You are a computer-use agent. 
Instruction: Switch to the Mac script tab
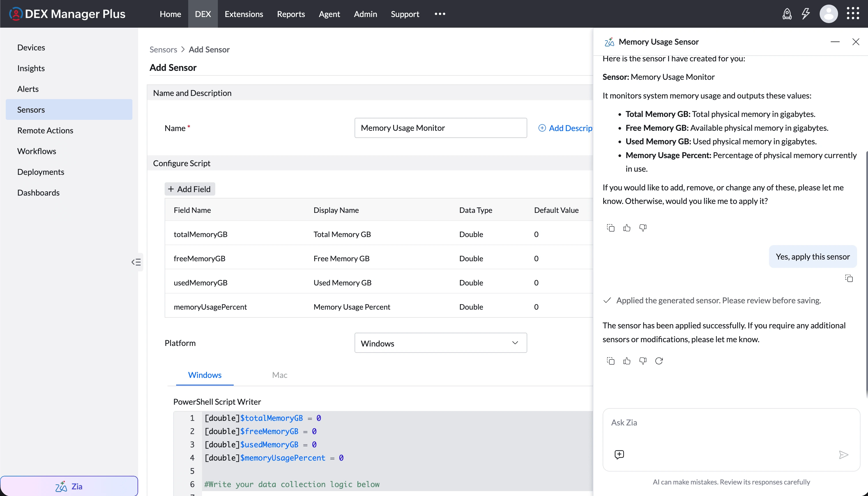tap(279, 375)
